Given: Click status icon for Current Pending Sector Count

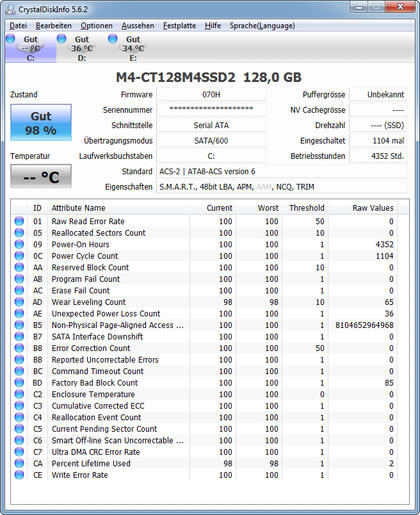Looking at the screenshot, I should pyautogui.click(x=19, y=429).
